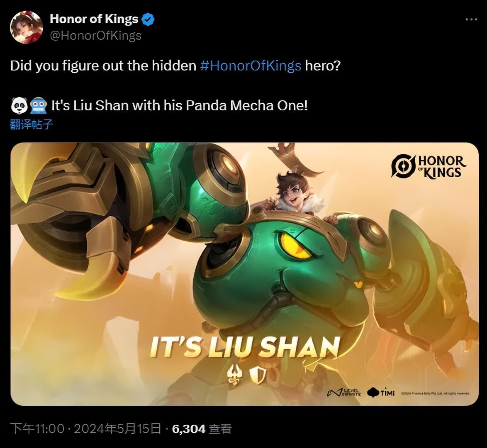Image resolution: width=487 pixels, height=448 pixels.
Task: Click the tweet text about hidden hero
Action: pos(175,66)
